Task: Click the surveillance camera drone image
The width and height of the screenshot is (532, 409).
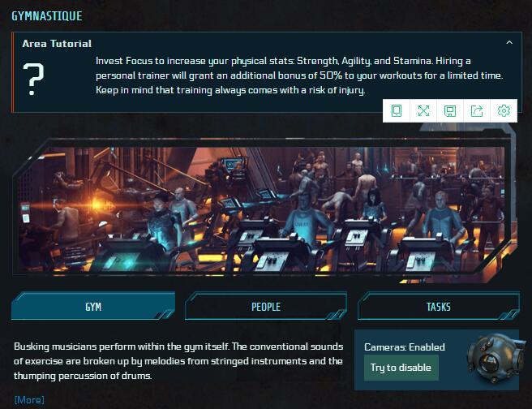Action: tap(493, 359)
